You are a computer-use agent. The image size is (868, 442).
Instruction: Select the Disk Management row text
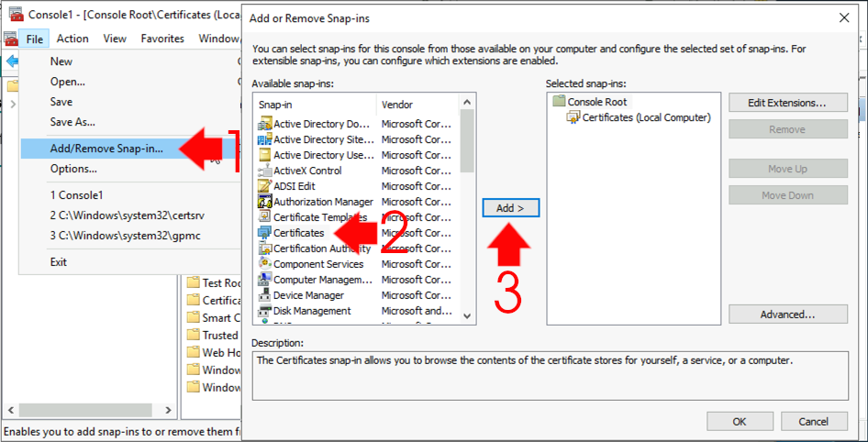312,311
